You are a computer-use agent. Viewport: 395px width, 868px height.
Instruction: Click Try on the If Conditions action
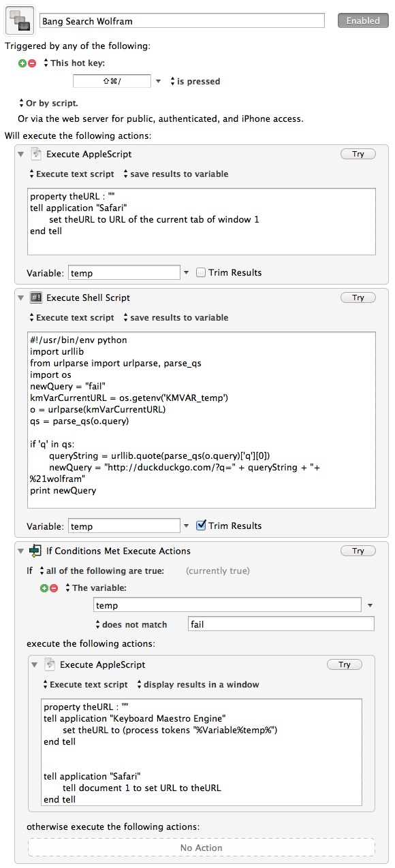point(358,551)
